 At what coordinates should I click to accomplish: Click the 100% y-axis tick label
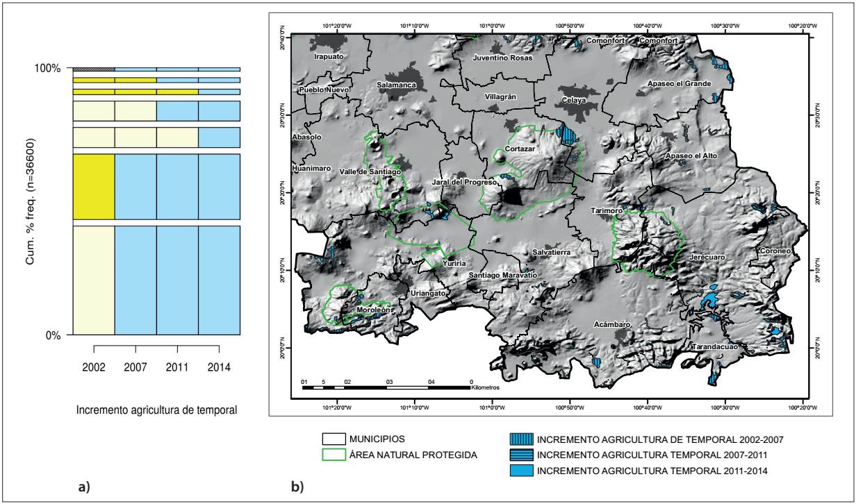pos(49,68)
